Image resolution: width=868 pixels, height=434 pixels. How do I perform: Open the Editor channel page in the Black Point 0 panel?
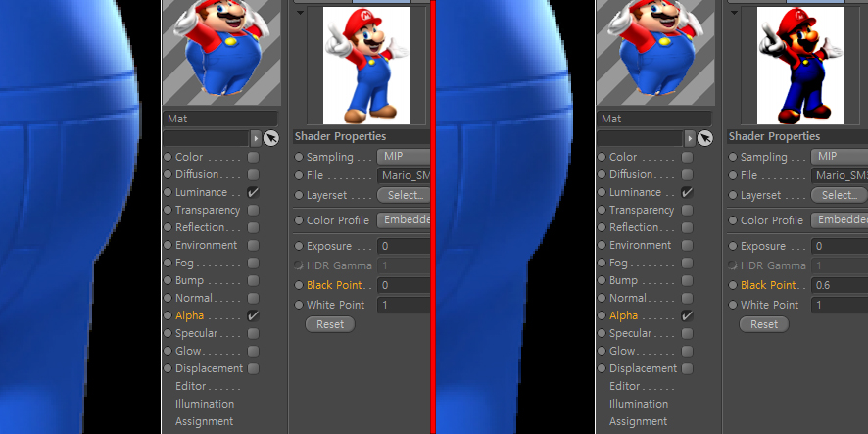[190, 386]
